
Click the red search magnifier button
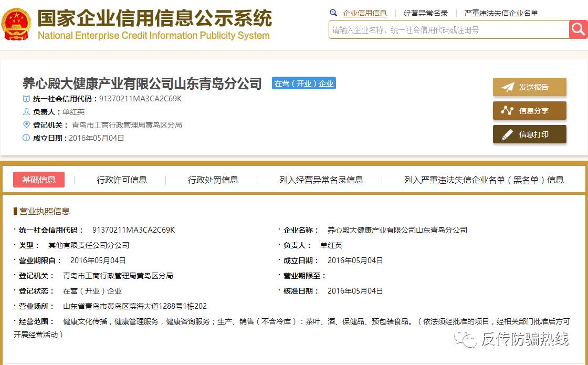pyautogui.click(x=578, y=29)
